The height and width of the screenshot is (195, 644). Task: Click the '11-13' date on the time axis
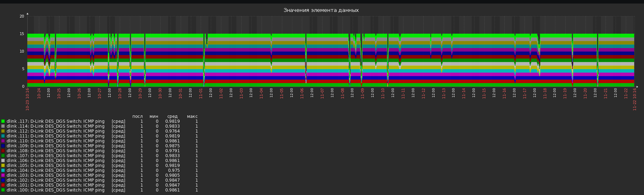(444, 93)
